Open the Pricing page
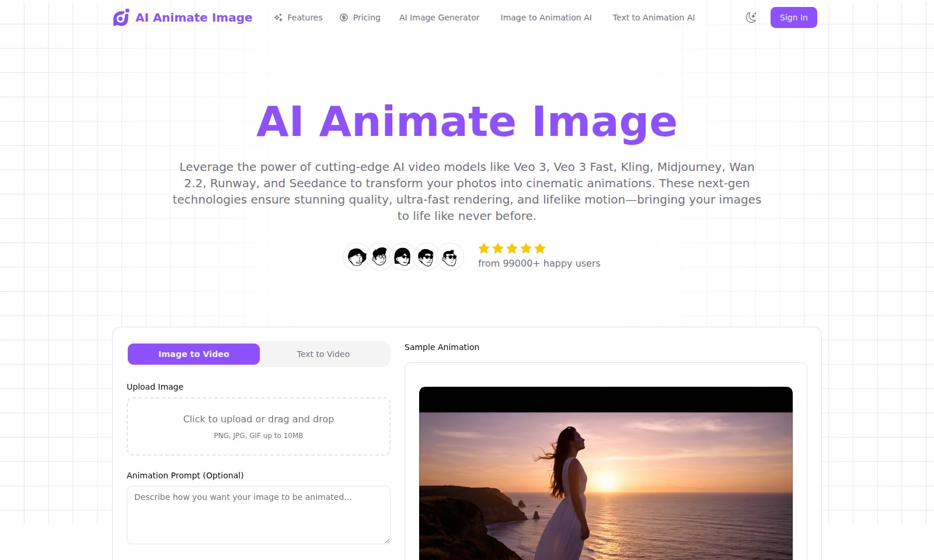The height and width of the screenshot is (560, 934). (x=365, y=17)
